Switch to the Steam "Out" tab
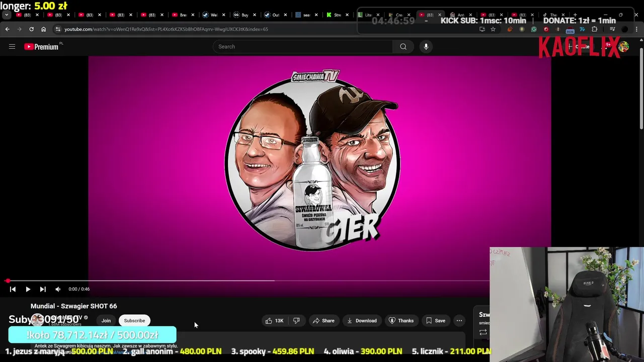 (275, 15)
